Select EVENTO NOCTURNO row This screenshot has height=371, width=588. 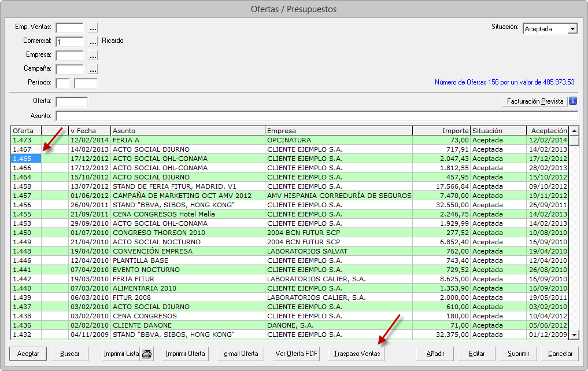tap(290, 270)
